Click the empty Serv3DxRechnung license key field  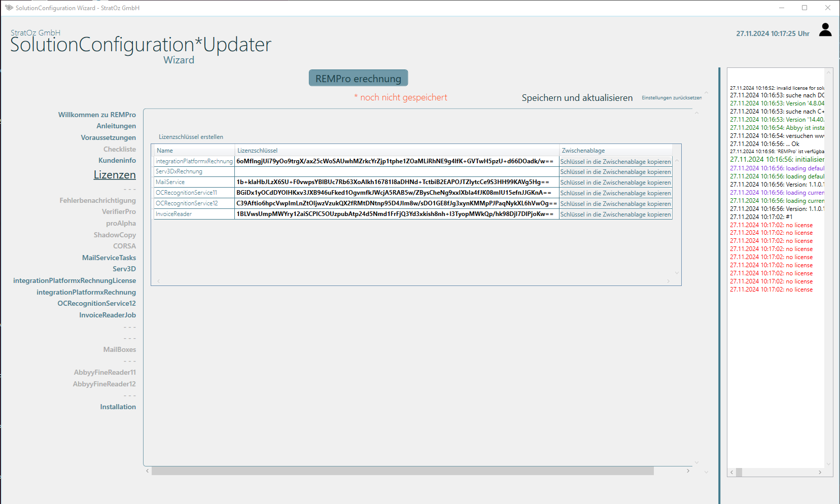396,172
